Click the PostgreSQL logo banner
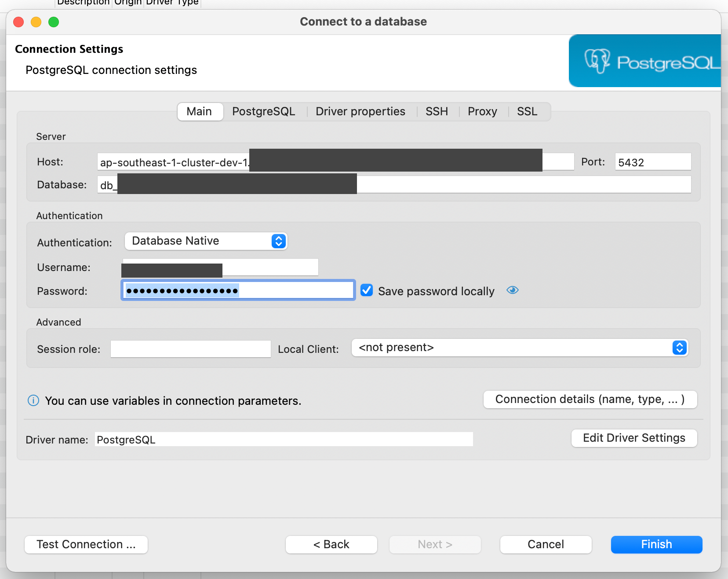728x579 pixels. [x=646, y=61]
